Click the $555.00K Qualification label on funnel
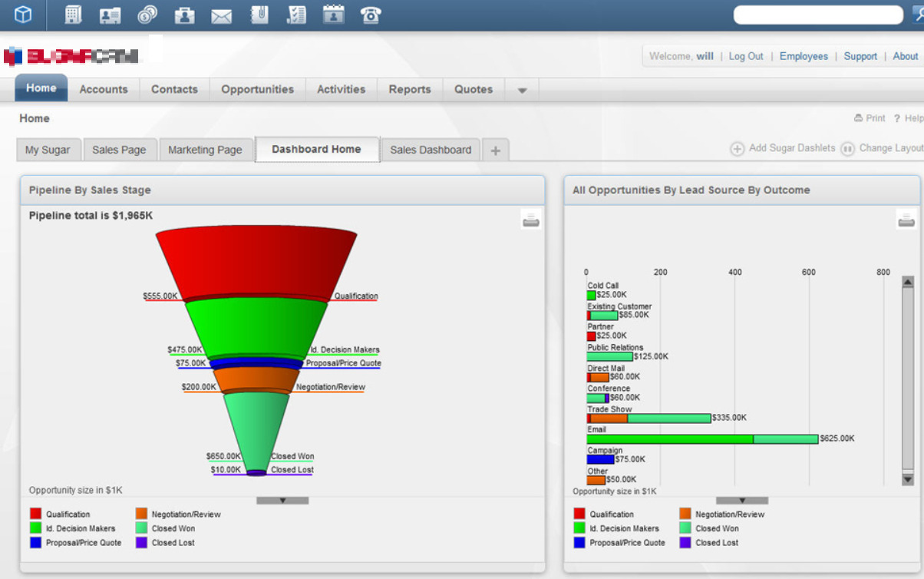The width and height of the screenshot is (924, 579). tap(160, 296)
